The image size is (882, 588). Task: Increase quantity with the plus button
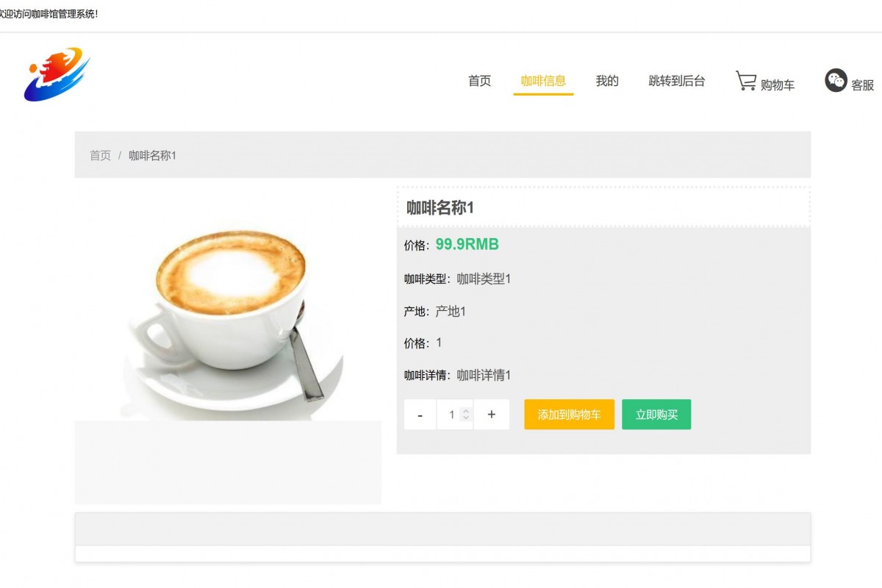pyautogui.click(x=491, y=414)
